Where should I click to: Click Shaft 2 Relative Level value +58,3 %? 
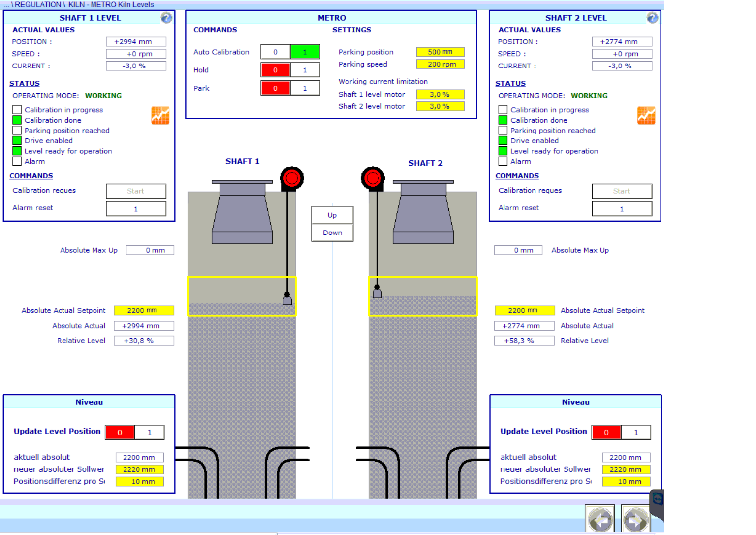tap(524, 341)
